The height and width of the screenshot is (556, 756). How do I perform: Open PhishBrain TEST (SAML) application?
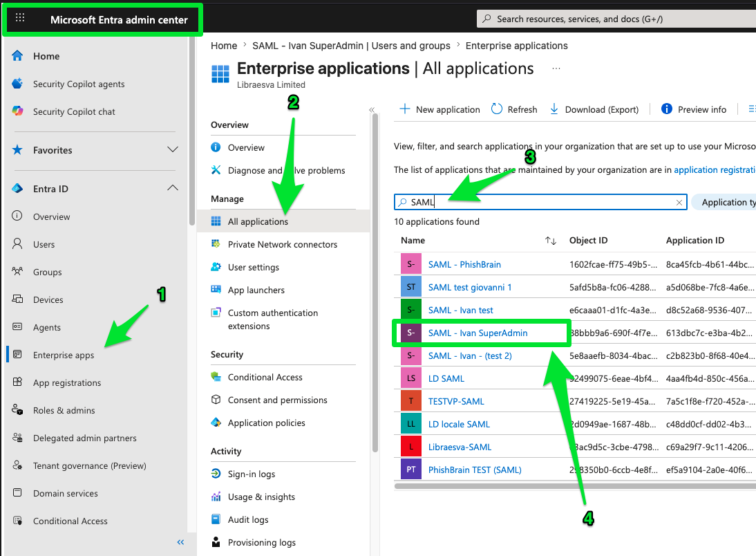[475, 470]
